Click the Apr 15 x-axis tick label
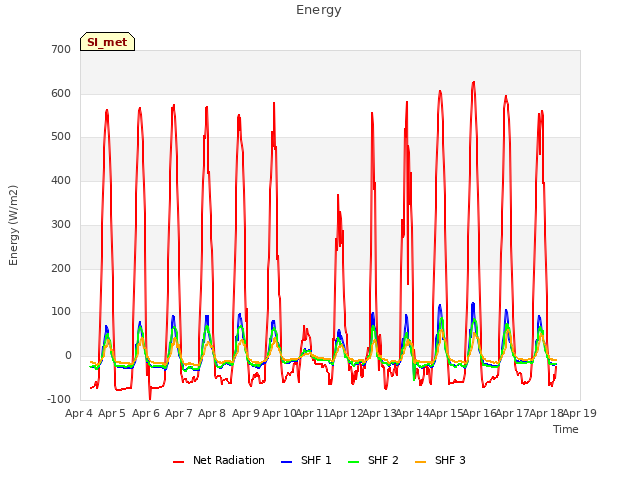 pos(446,413)
